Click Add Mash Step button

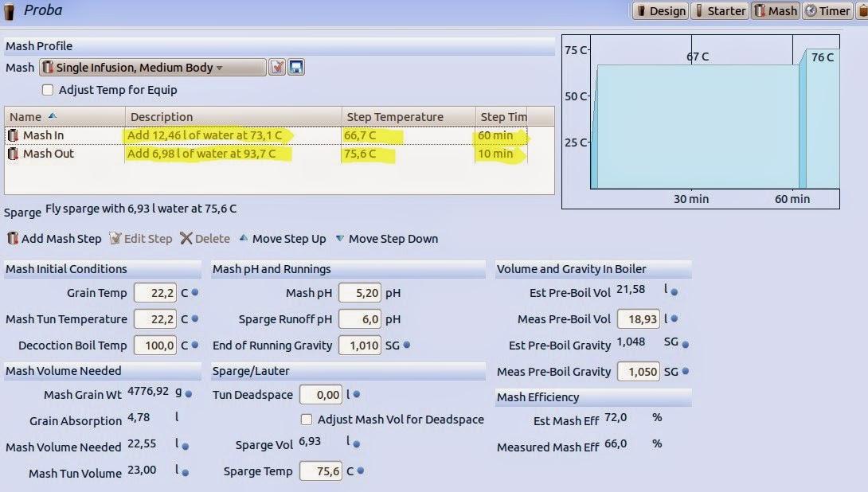pos(54,239)
